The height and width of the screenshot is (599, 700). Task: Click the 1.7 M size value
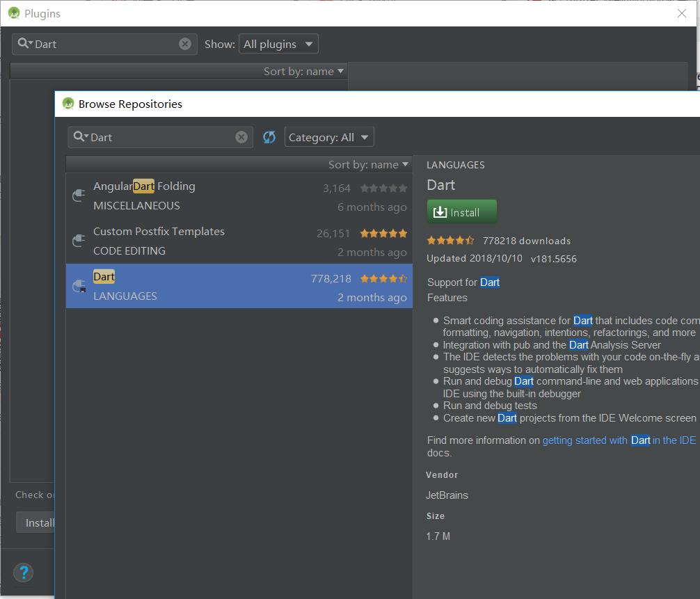[x=438, y=536]
